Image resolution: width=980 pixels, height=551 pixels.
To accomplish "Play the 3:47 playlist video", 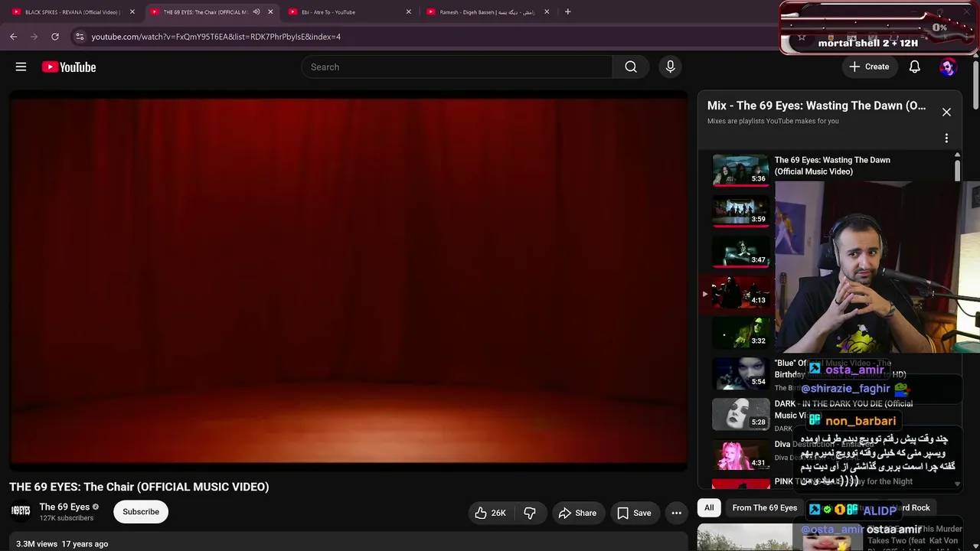I will click(741, 251).
